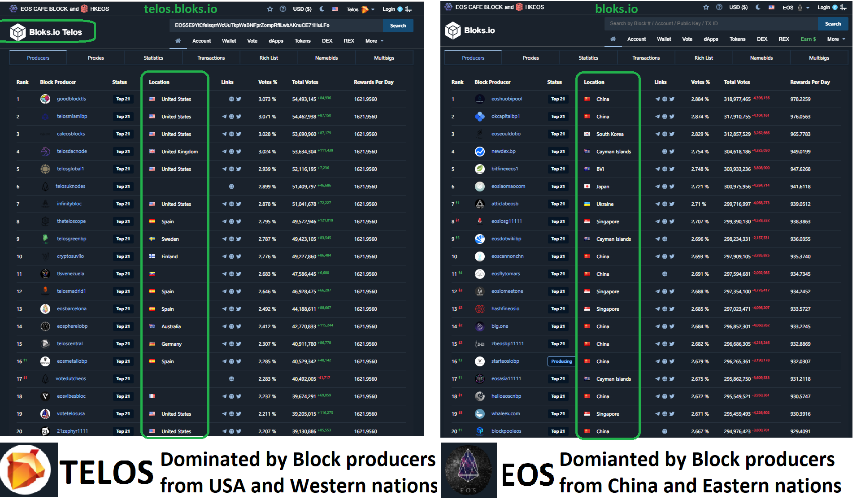
Task: Open the Namebids tab on EOS panel
Action: tap(761, 58)
